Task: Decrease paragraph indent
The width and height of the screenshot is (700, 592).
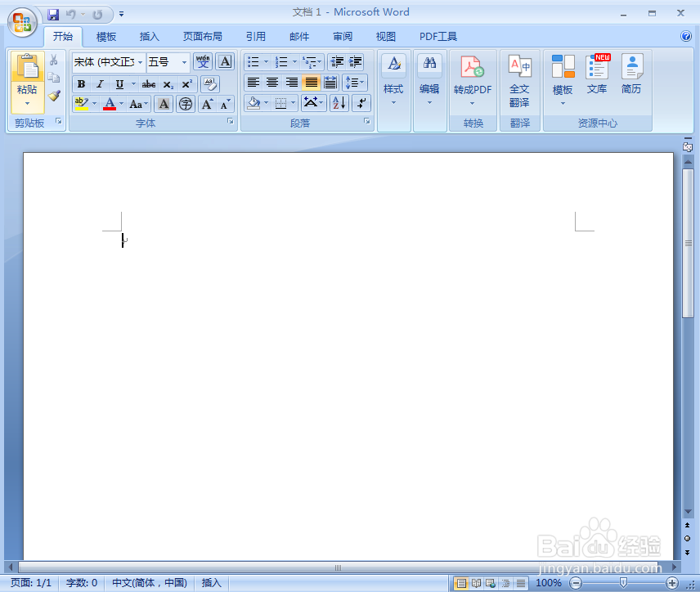Action: click(337, 61)
